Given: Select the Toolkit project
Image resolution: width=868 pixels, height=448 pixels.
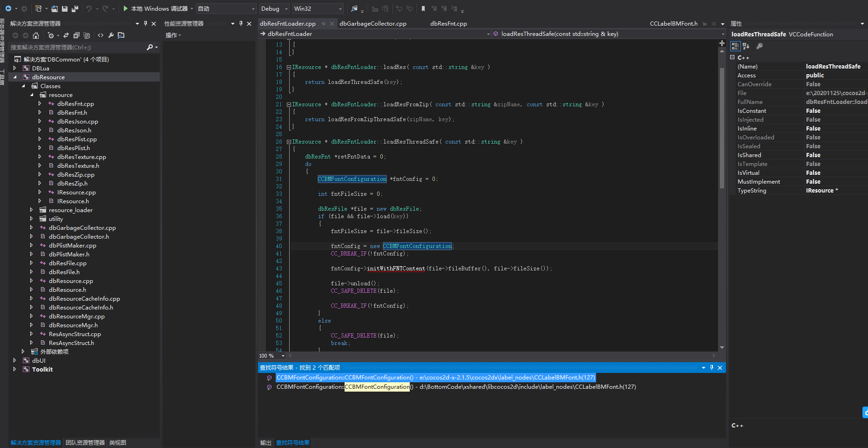Looking at the screenshot, I should tap(42, 369).
